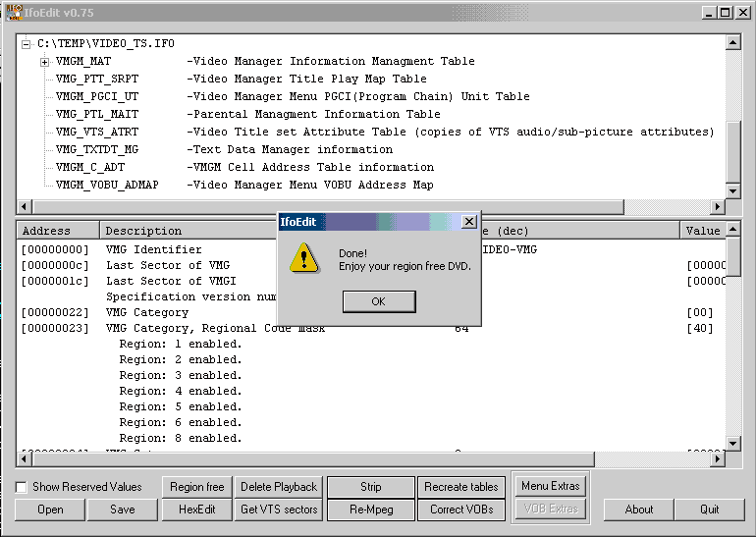Select VMG_PTT_SRPT tree item
The width and height of the screenshot is (756, 537).
tap(97, 79)
